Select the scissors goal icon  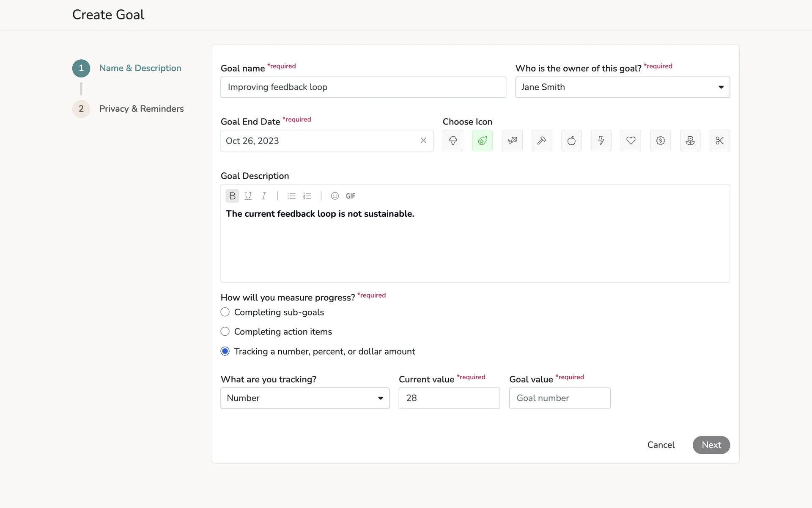click(719, 141)
